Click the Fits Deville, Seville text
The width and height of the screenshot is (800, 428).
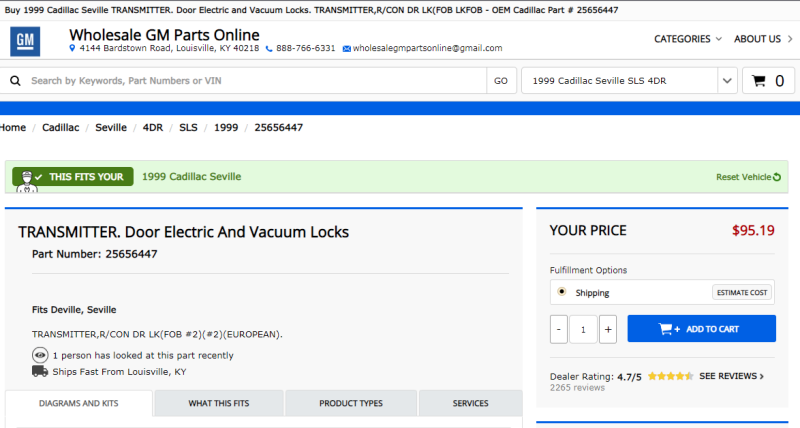click(74, 310)
